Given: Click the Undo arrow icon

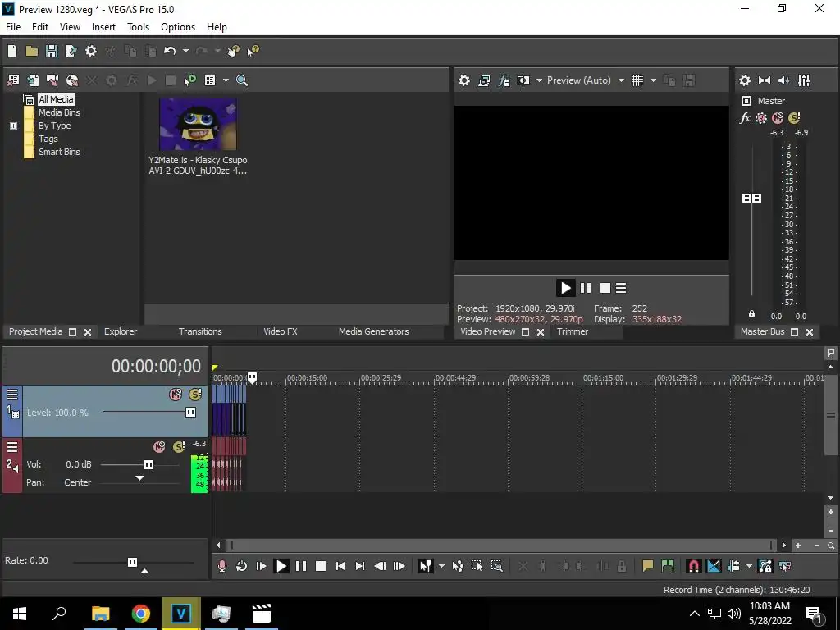Looking at the screenshot, I should [x=170, y=51].
